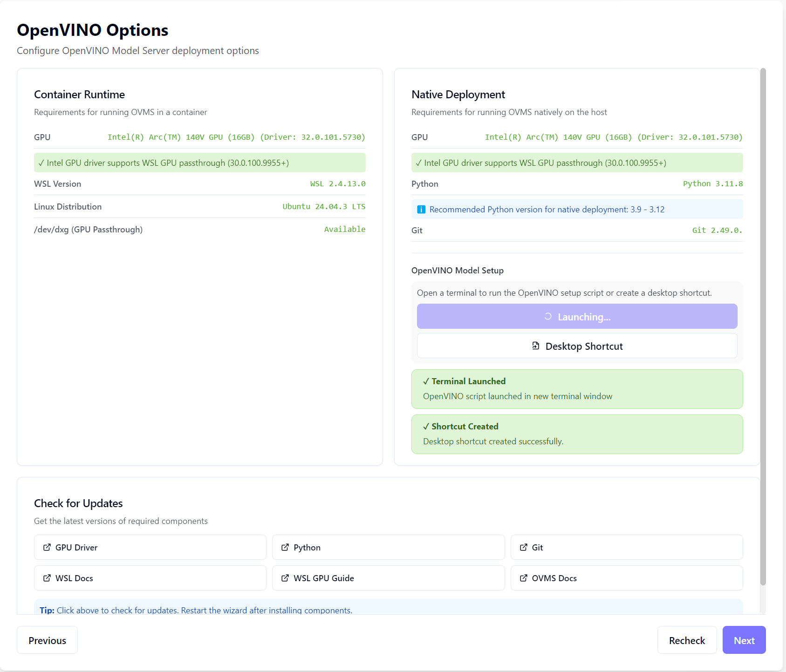
Task: Click the Launching progress button
Action: 577,316
